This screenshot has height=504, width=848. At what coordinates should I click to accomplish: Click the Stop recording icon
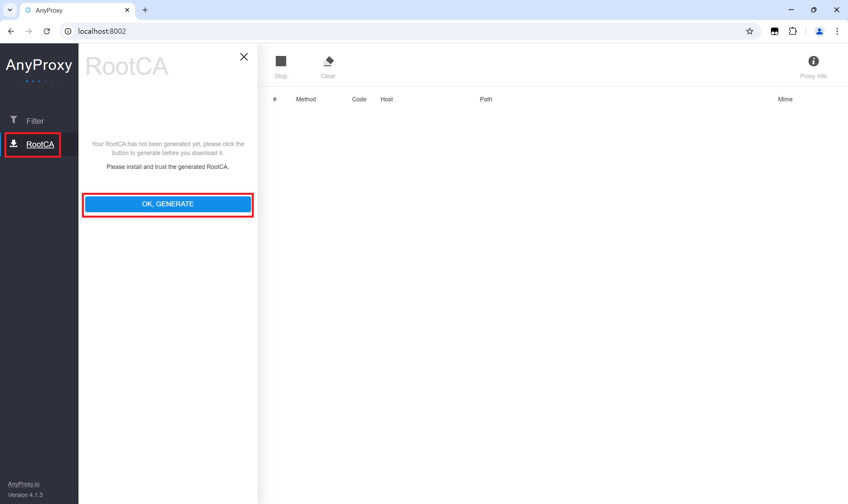point(281,61)
